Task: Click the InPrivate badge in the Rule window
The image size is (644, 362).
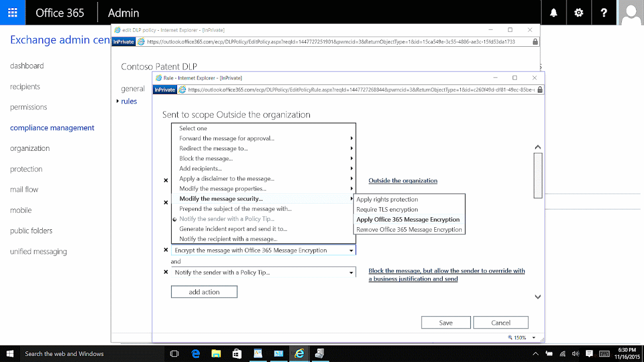Action: click(165, 90)
